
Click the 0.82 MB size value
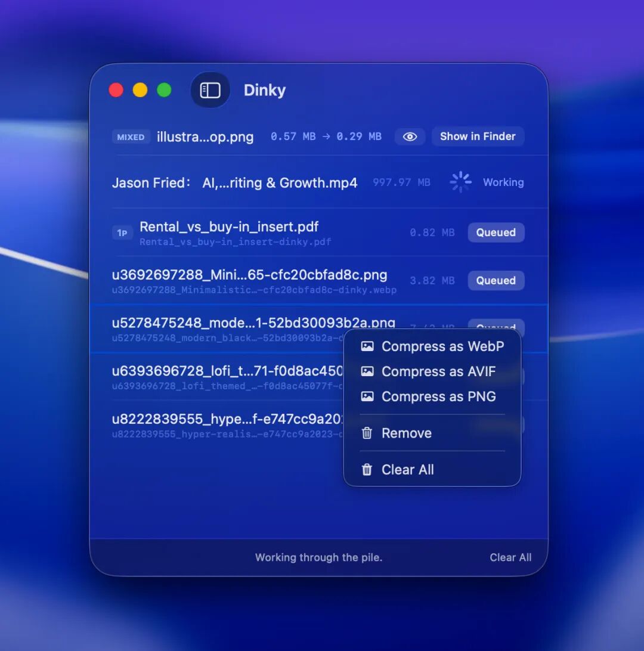432,232
